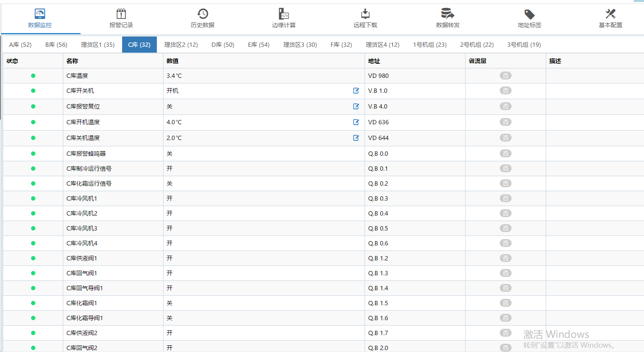Toggle 省流量 switch for C库温度

(x=505, y=76)
